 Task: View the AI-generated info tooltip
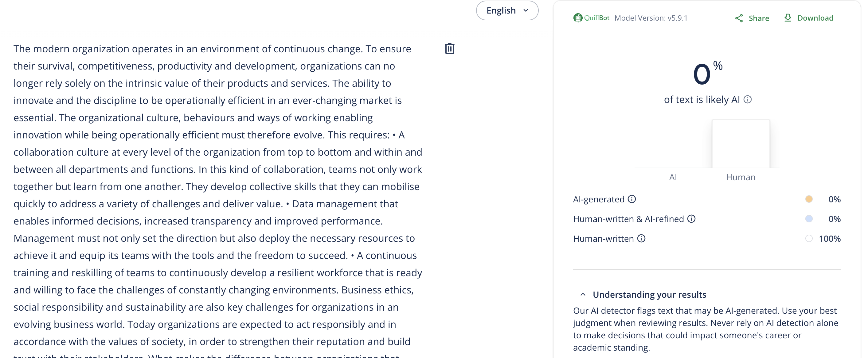click(x=631, y=199)
